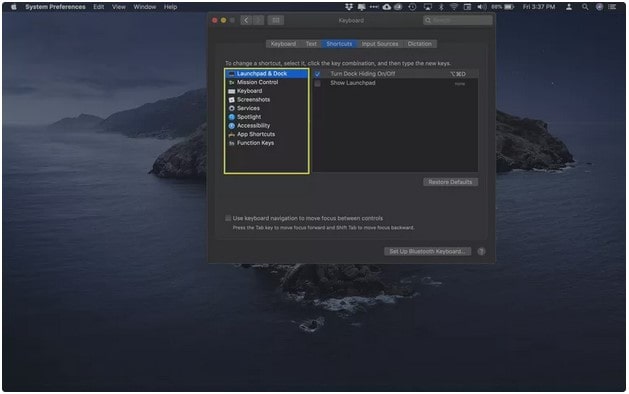The height and width of the screenshot is (394, 629).
Task: Open the battery status menu
Action: [503, 7]
